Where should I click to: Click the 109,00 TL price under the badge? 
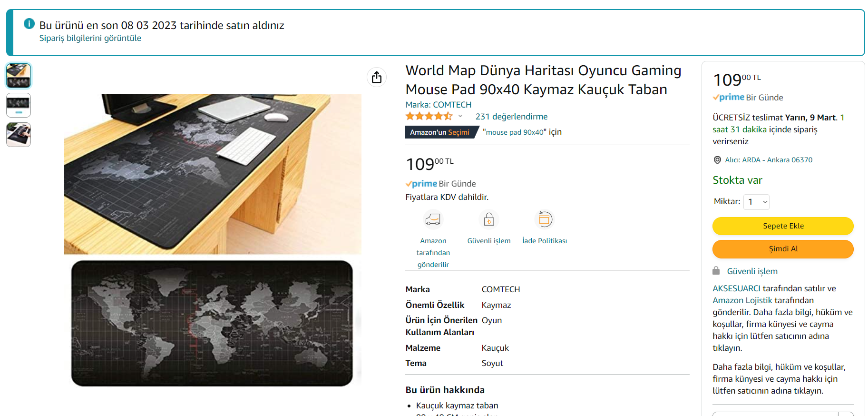[429, 164]
